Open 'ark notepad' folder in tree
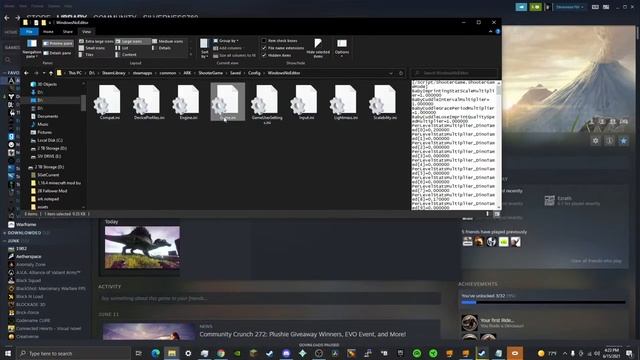The height and width of the screenshot is (360, 640). [45, 199]
